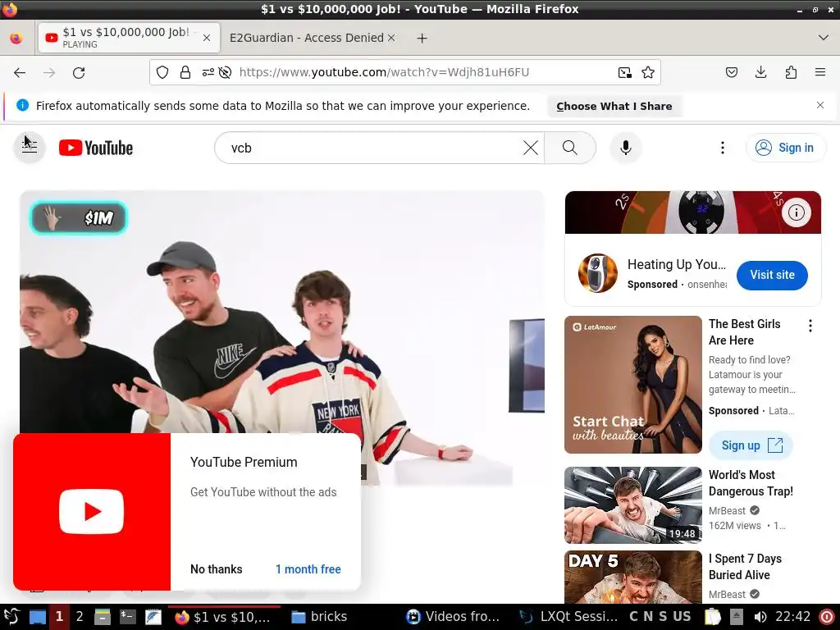The width and height of the screenshot is (840, 630).
Task: Start voice search with the microphone
Action: (625, 148)
